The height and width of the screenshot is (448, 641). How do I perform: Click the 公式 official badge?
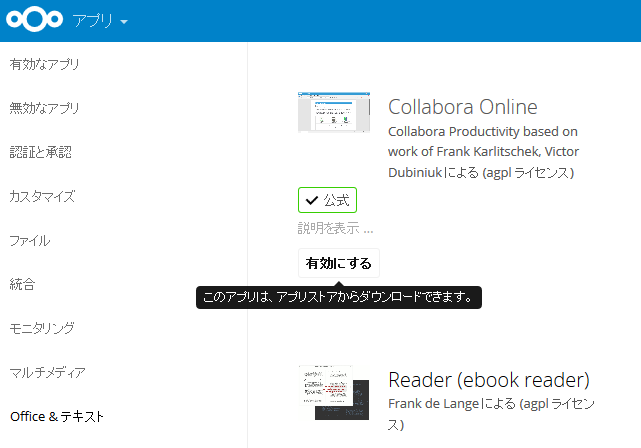click(327, 200)
